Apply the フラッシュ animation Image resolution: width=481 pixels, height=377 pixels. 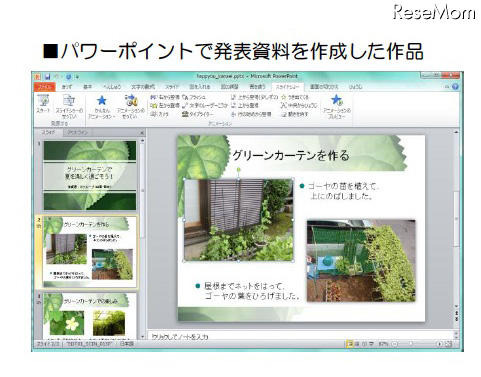click(194, 97)
